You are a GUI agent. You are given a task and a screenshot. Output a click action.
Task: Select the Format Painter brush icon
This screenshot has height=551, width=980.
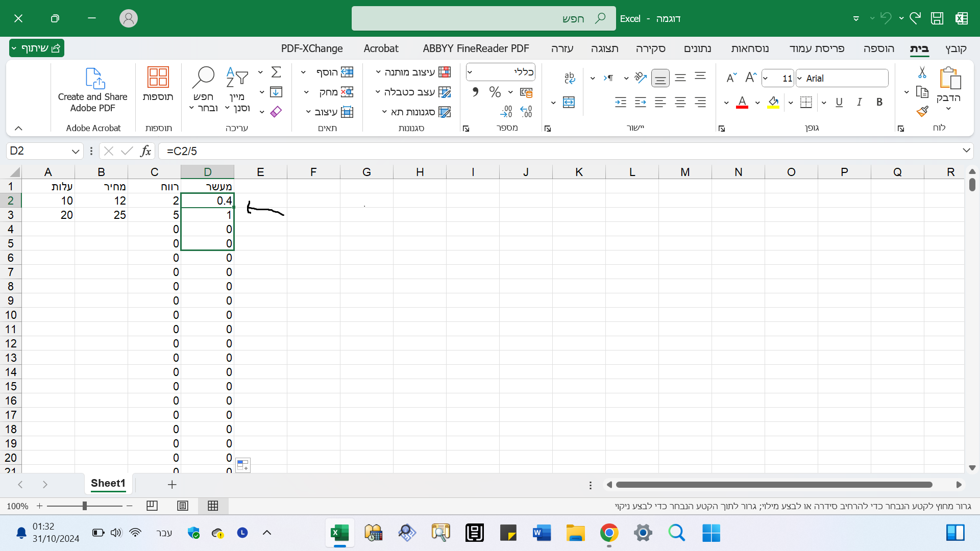[x=922, y=111]
